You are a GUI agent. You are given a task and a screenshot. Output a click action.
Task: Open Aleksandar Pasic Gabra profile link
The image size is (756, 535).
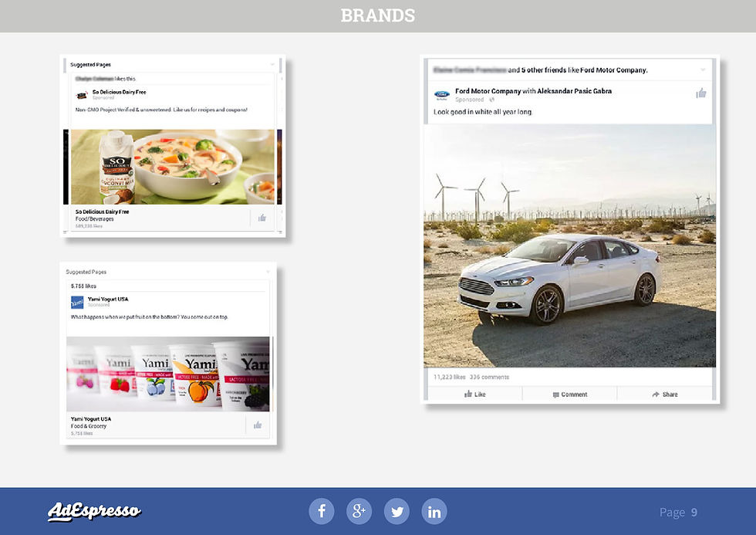pos(574,90)
